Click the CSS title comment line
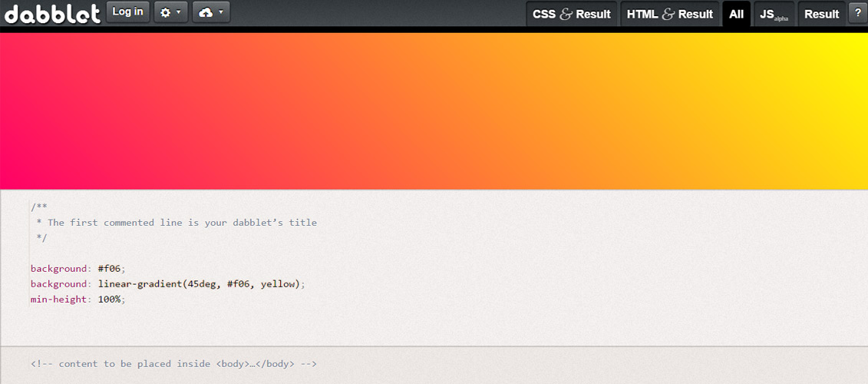 (177, 223)
